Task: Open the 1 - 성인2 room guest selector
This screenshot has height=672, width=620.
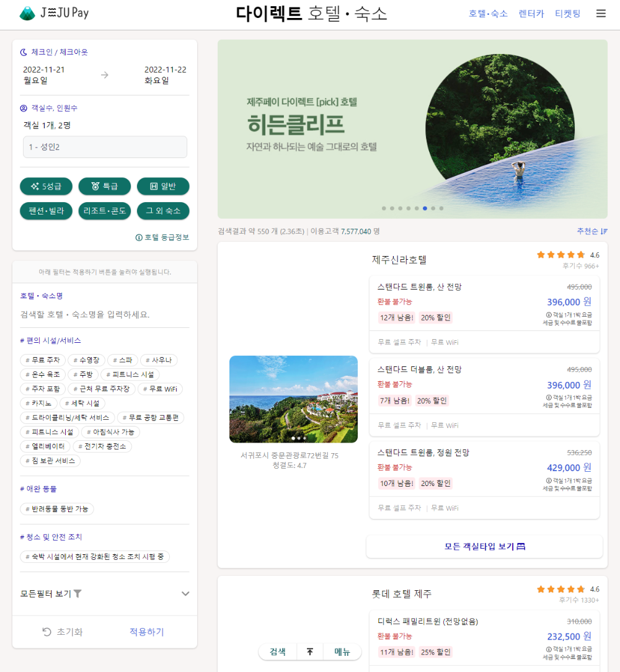Action: click(105, 147)
